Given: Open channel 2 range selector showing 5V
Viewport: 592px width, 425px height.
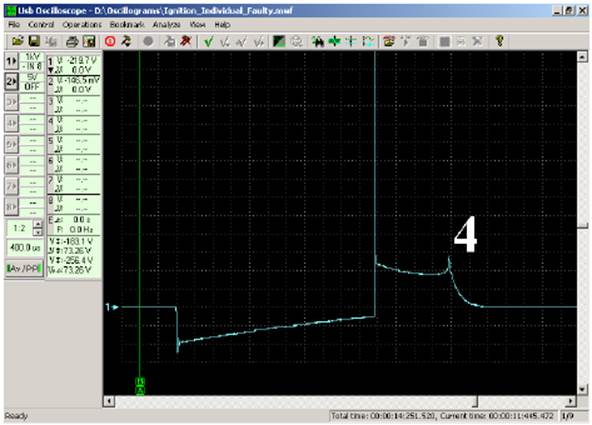Looking at the screenshot, I should point(32,77).
